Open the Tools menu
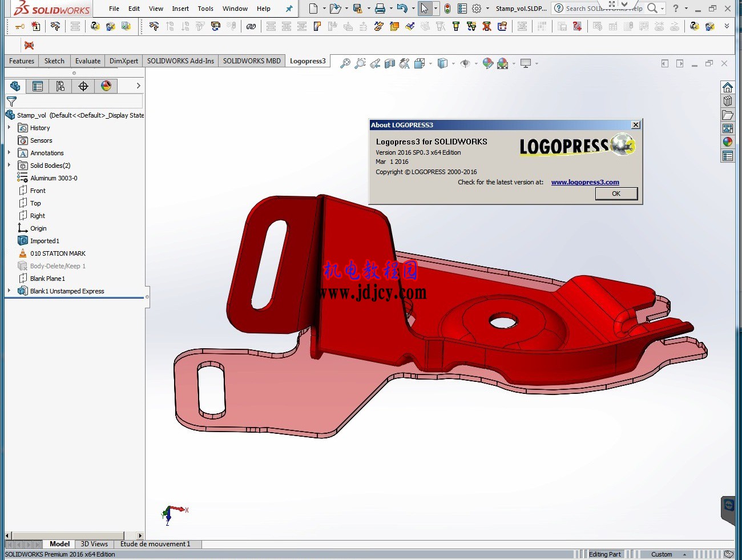742x560 pixels. pos(205,9)
